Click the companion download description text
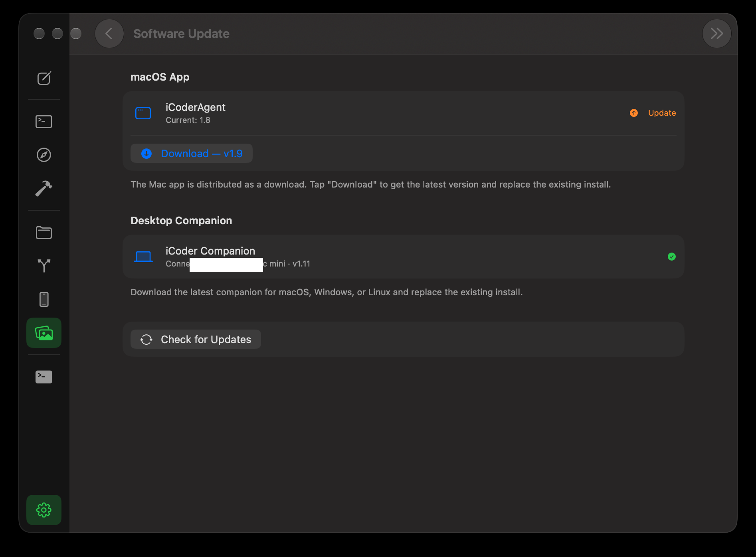This screenshot has height=557, width=756. [x=327, y=292]
